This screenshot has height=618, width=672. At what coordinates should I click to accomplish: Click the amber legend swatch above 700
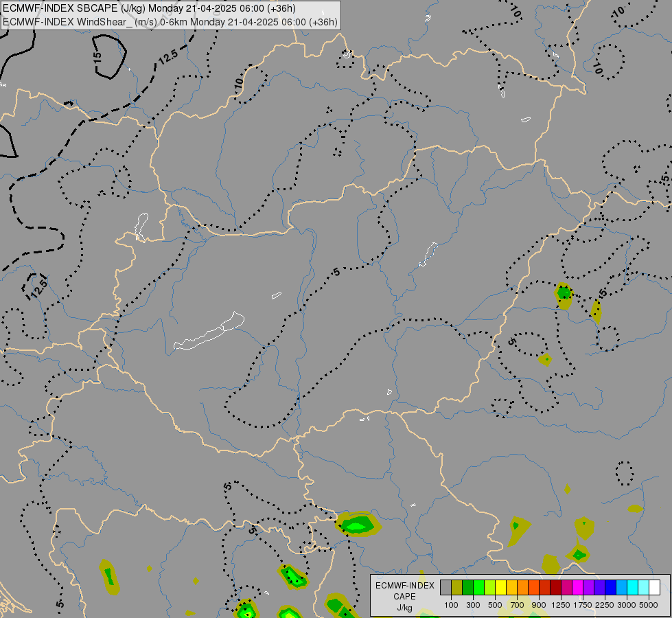tap(511, 588)
